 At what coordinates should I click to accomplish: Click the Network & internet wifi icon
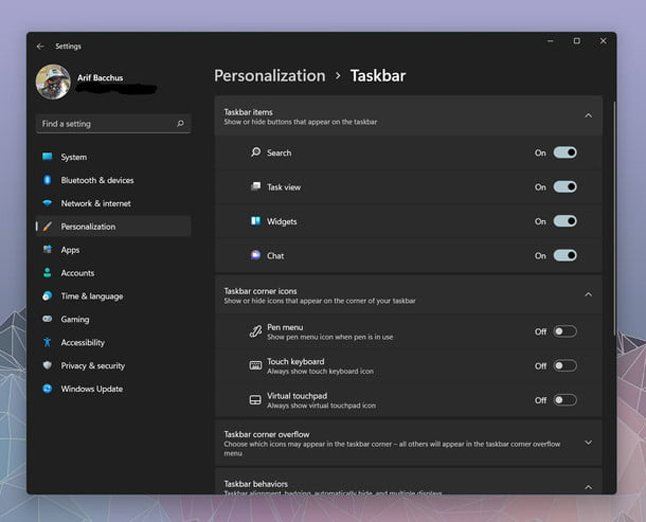click(47, 203)
